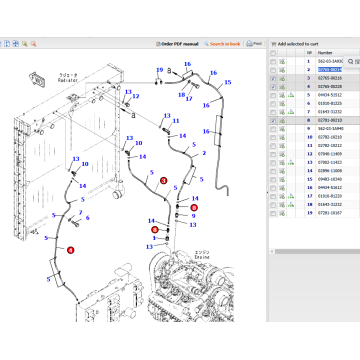Viewport: 360px width, 360px height.
Task: Click the printer icon
Action: (x=249, y=44)
